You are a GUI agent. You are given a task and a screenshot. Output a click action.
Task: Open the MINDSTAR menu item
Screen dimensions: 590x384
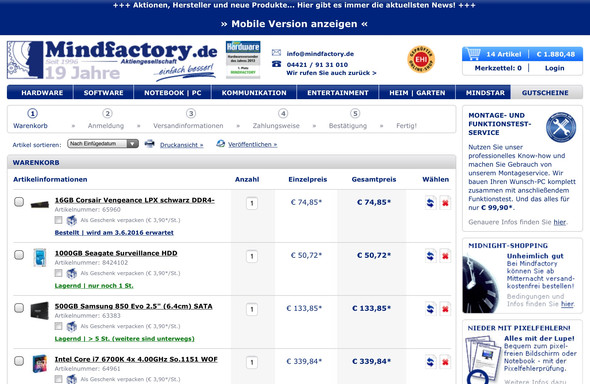[485, 93]
